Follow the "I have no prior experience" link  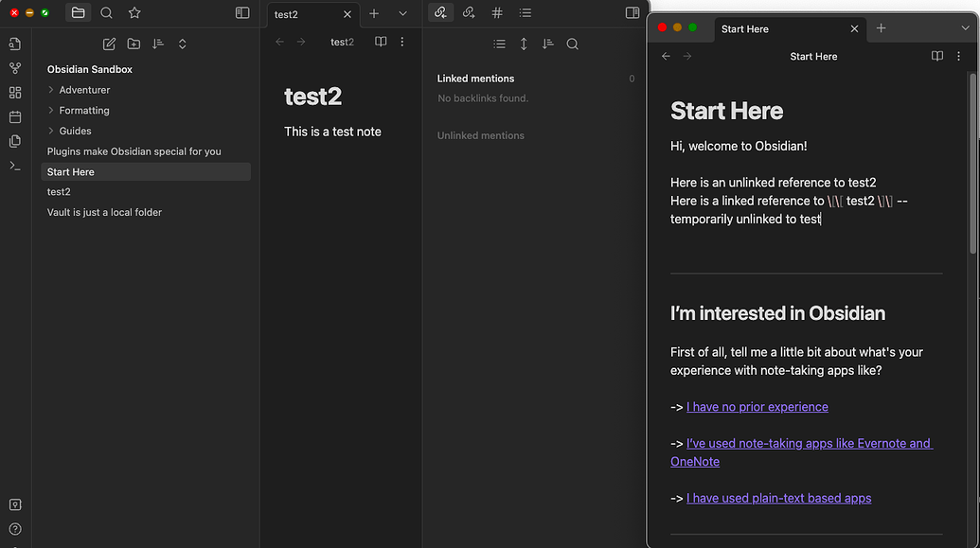point(757,407)
